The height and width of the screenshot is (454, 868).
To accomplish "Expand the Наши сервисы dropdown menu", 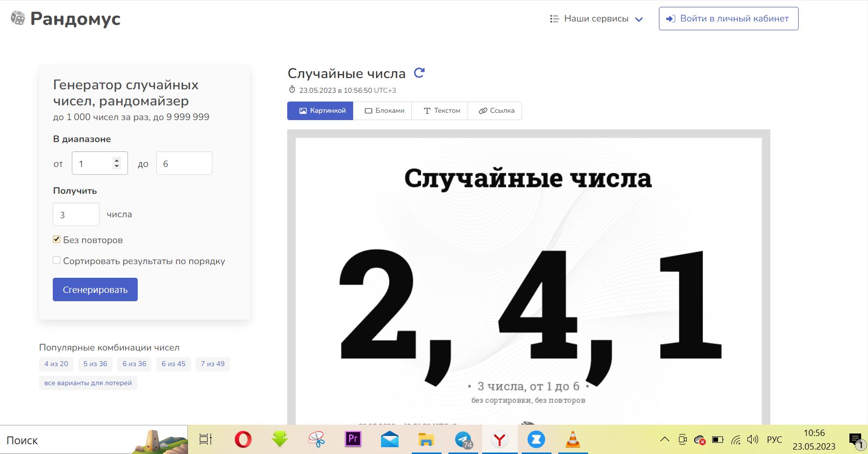I will (x=596, y=19).
